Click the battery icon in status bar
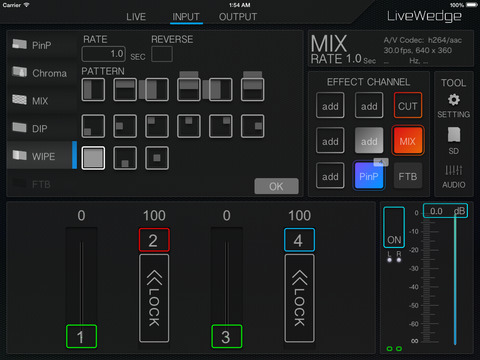 click(472, 5)
